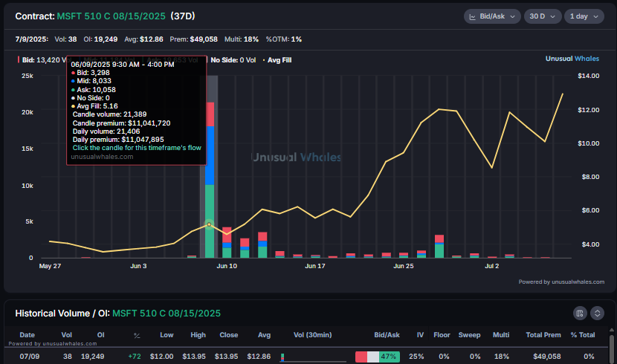
Task: Sort by the Low column header
Action: 167,335
